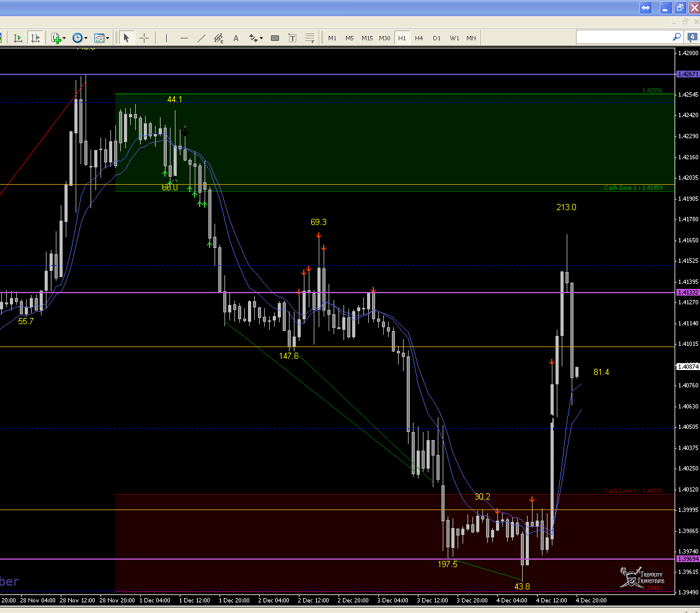Select the Rectangle drawing tool

point(275,38)
